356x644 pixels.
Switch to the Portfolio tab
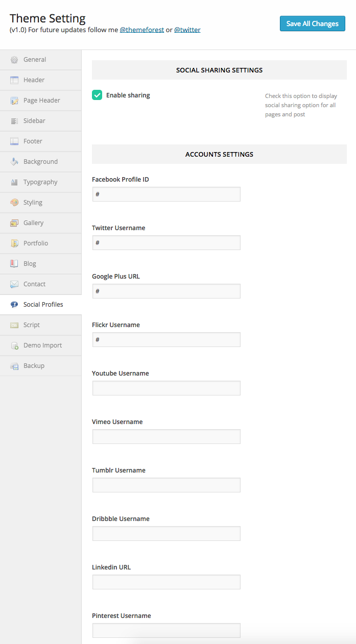[36, 243]
